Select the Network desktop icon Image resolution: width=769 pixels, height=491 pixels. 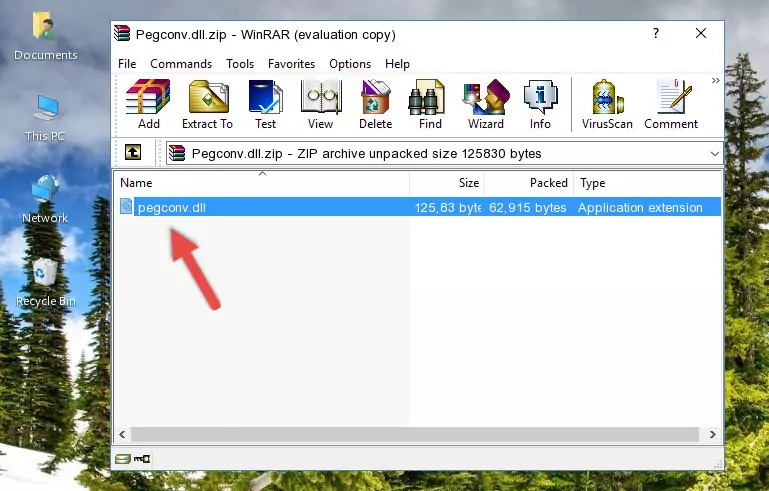pyautogui.click(x=45, y=200)
